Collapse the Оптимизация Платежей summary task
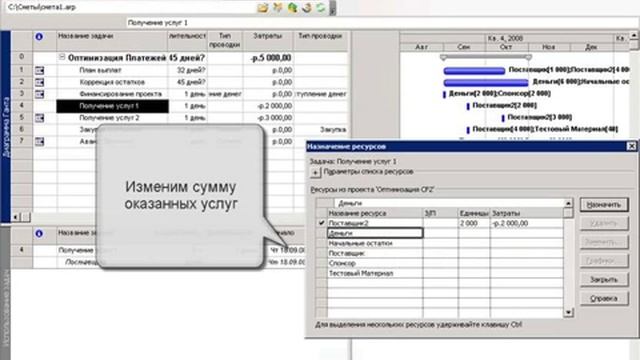This screenshot has height=360, width=640. tap(62, 57)
